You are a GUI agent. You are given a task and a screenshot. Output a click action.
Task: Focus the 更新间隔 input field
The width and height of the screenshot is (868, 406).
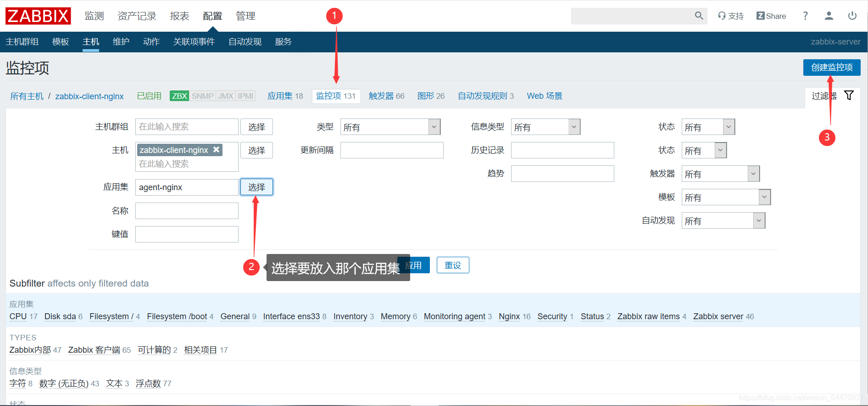[392, 150]
